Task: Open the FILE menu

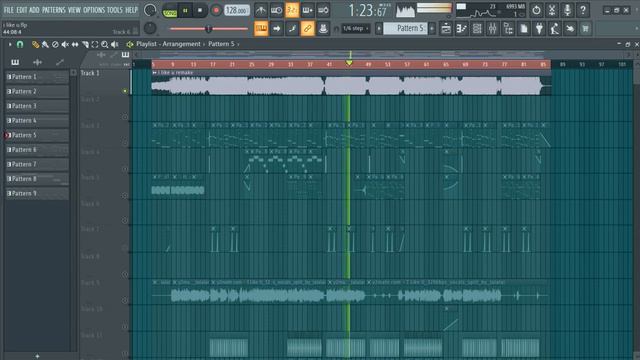Action: [x=9, y=10]
